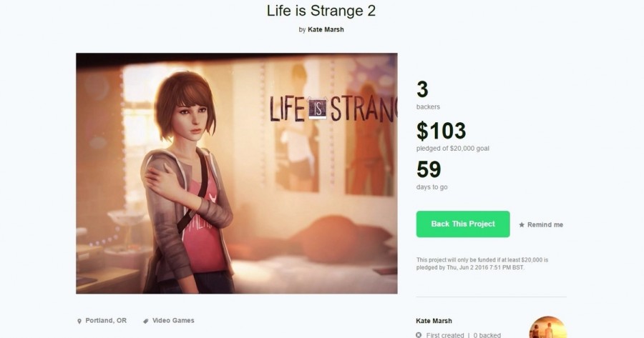
Task: Click the $103 pledged amount
Action: tap(441, 131)
